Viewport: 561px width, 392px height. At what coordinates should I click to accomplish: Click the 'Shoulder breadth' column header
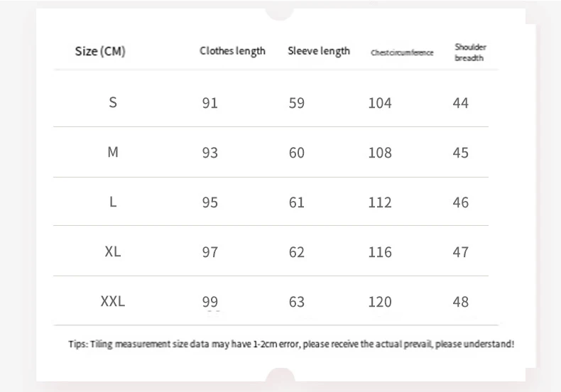tap(470, 53)
